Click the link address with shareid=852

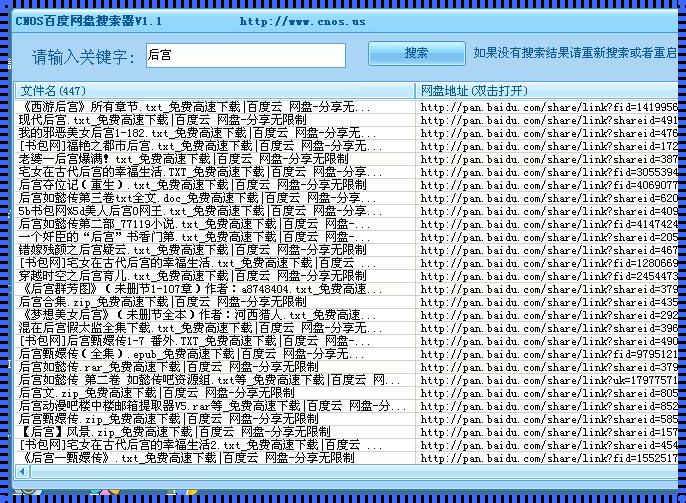click(549, 406)
